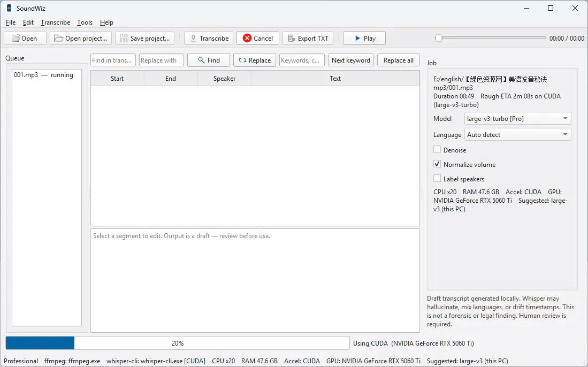
Task: Click the SoundWiz app icon in title bar
Action: pyautogui.click(x=9, y=8)
